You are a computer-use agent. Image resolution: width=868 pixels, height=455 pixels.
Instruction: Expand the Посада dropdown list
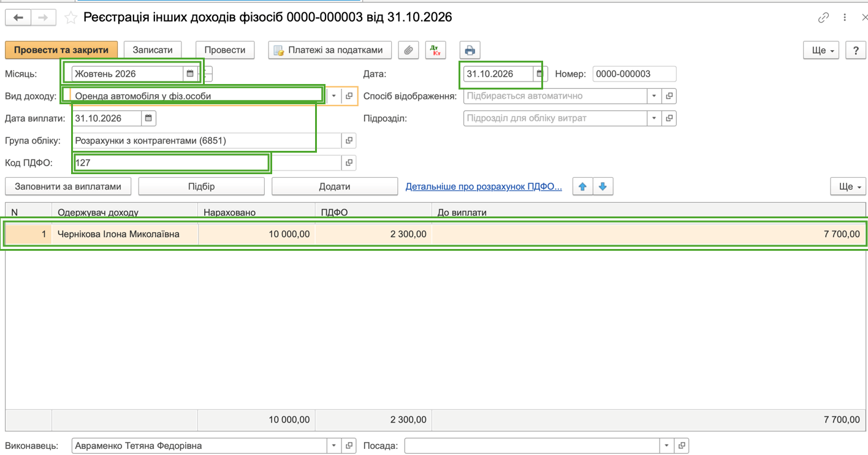tap(667, 446)
